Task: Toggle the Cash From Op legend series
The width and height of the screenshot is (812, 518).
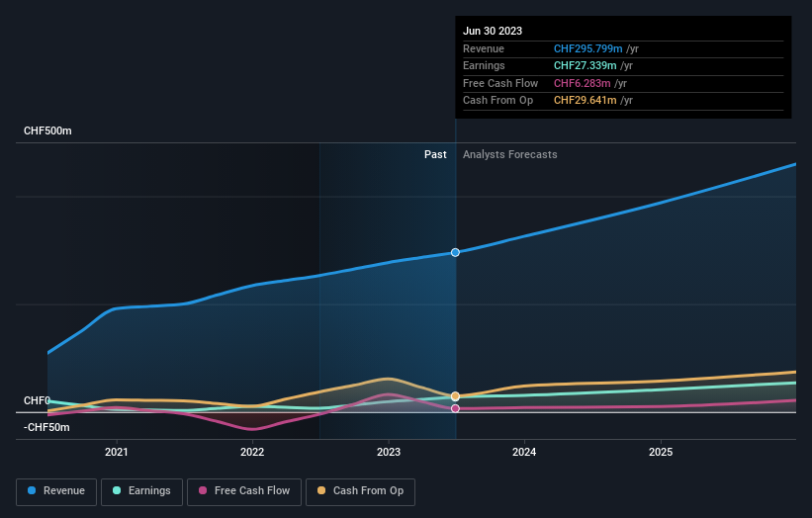Action: pos(360,491)
